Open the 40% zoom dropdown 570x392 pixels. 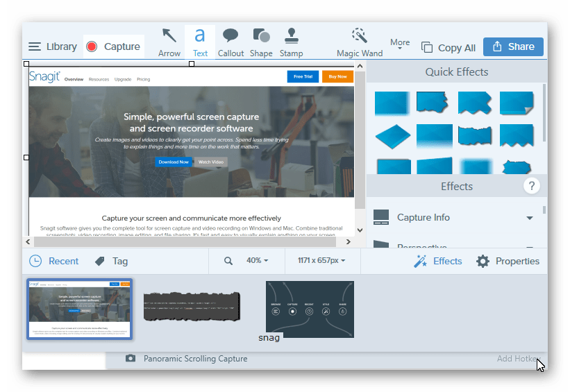pyautogui.click(x=256, y=261)
